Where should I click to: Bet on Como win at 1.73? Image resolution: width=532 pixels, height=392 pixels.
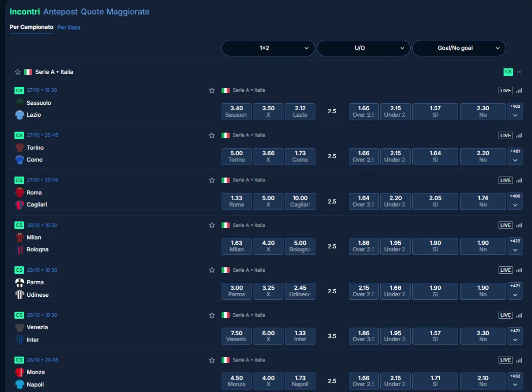(x=300, y=156)
